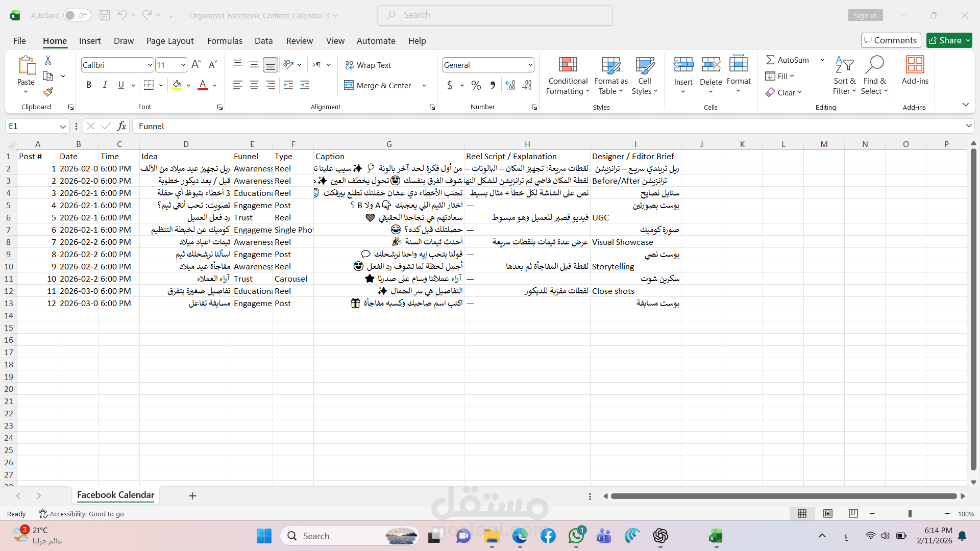Image resolution: width=980 pixels, height=551 pixels.
Task: Click the Format Painter icon
Action: point(48,92)
